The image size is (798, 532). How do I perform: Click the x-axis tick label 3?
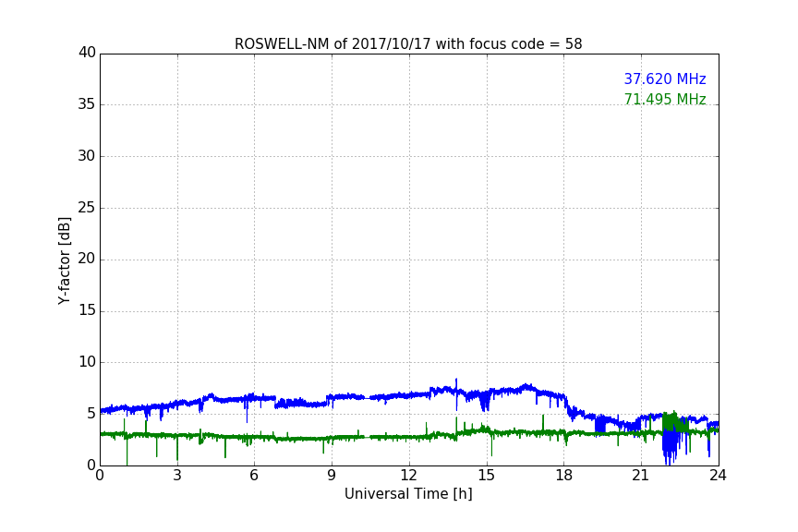click(177, 476)
